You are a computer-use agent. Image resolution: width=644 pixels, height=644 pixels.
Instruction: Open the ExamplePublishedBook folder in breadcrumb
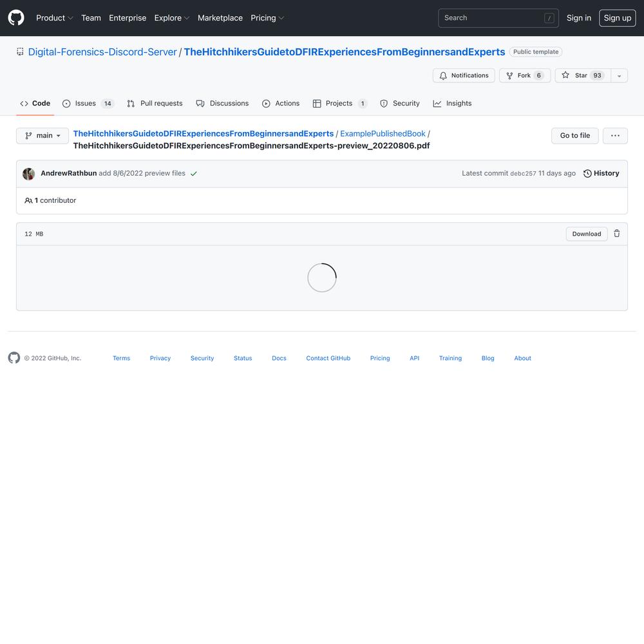tap(383, 133)
